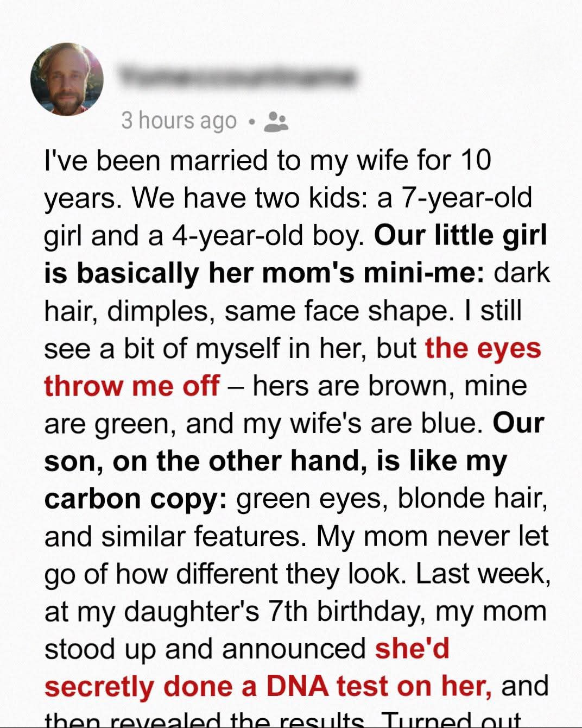This screenshot has height=728, width=582.
Task: Open the blurred author name
Action: click(x=238, y=77)
